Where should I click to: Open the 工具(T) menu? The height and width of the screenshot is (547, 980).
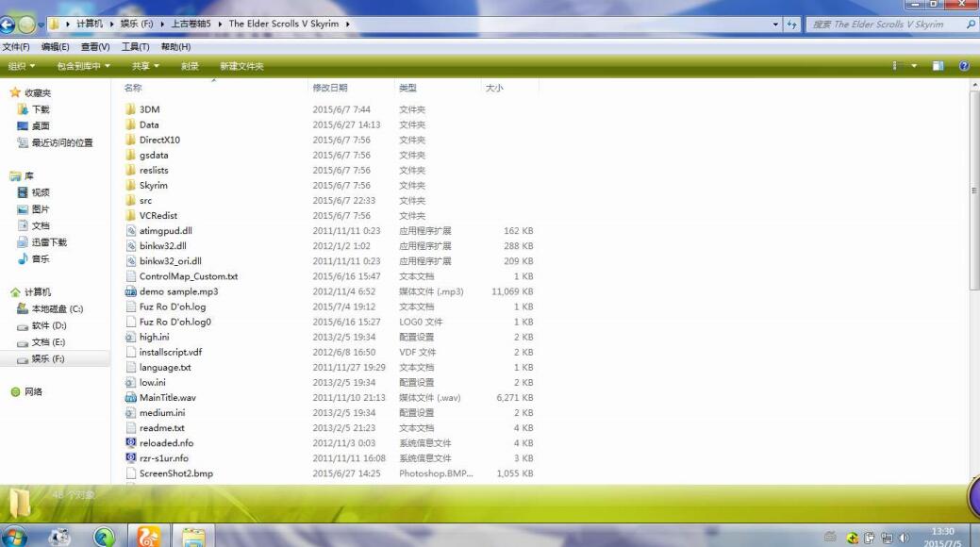pos(135,47)
